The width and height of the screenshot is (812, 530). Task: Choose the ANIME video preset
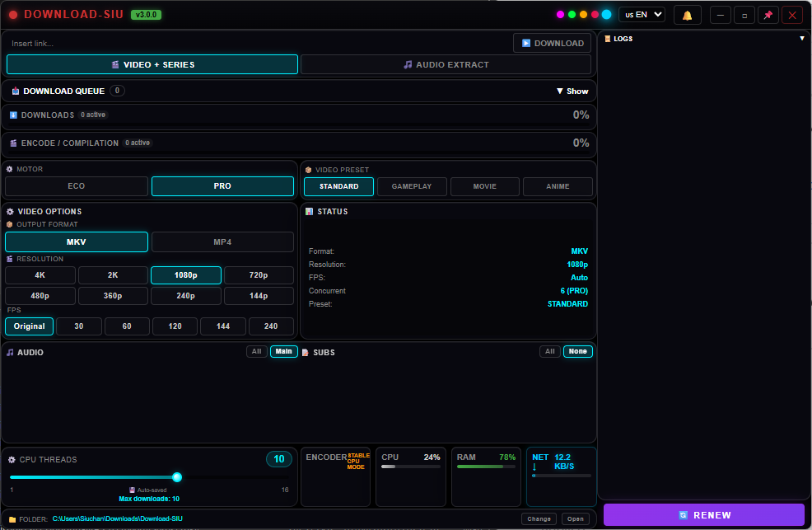[558, 186]
